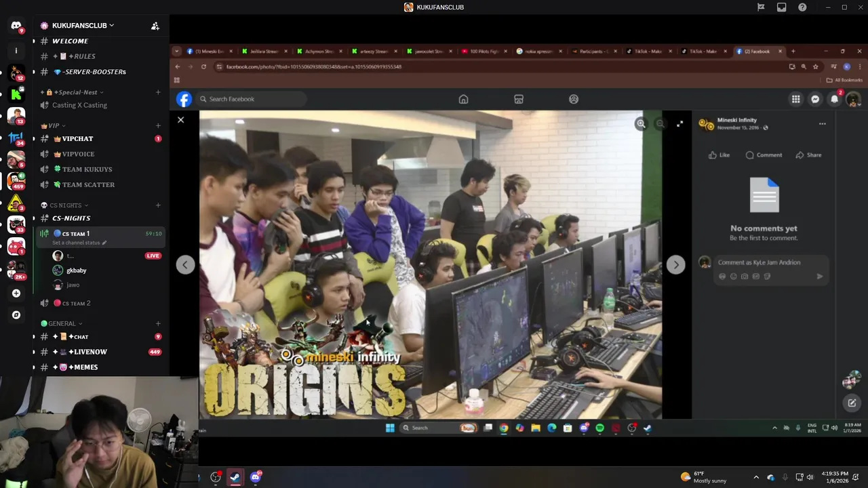Go to the previous photo

click(186, 265)
